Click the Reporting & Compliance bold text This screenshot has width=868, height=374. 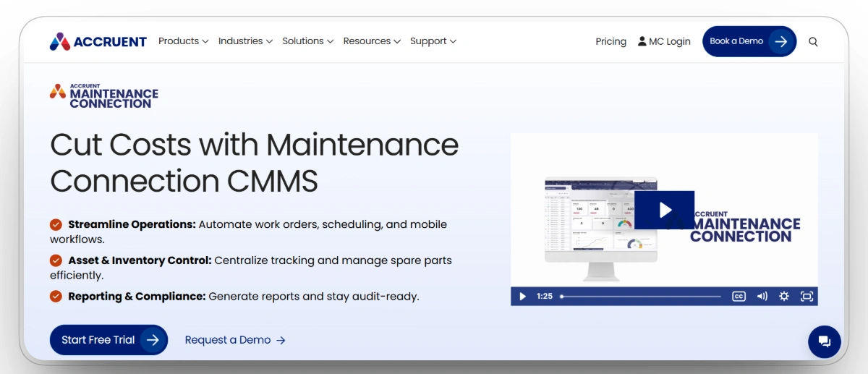tap(137, 297)
